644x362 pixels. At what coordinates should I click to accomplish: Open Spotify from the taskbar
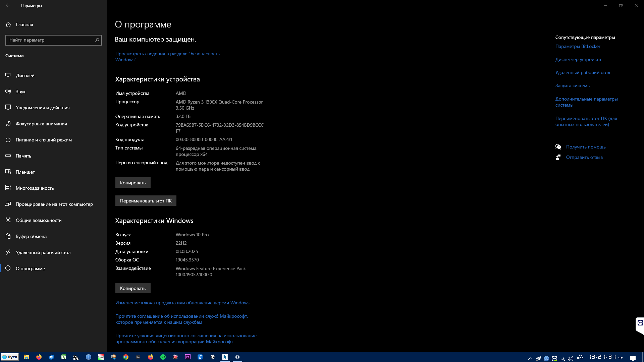click(x=163, y=357)
